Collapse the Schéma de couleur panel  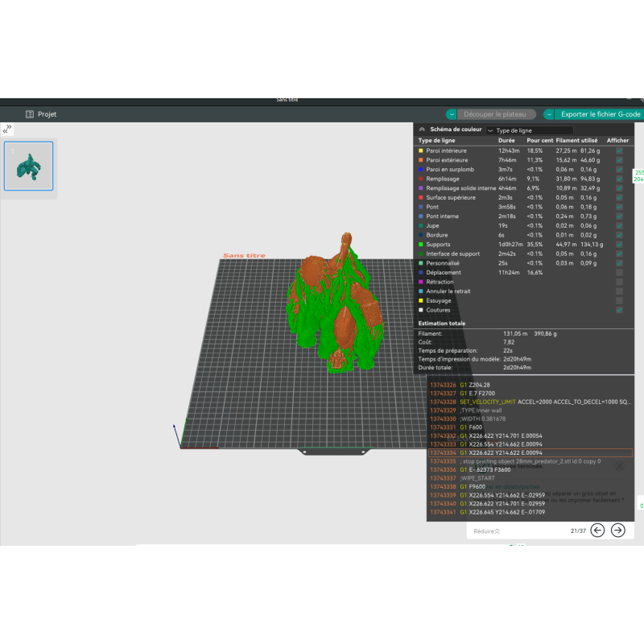[x=422, y=130]
